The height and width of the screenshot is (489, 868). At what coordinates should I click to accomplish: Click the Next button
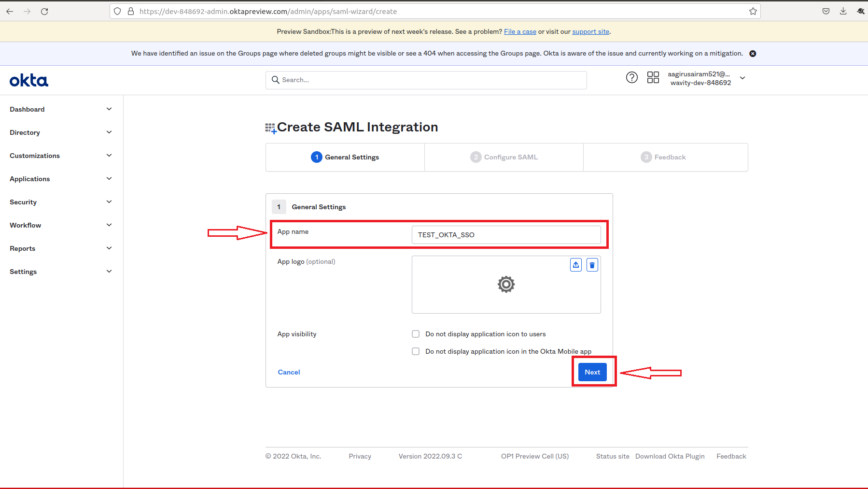tap(592, 372)
